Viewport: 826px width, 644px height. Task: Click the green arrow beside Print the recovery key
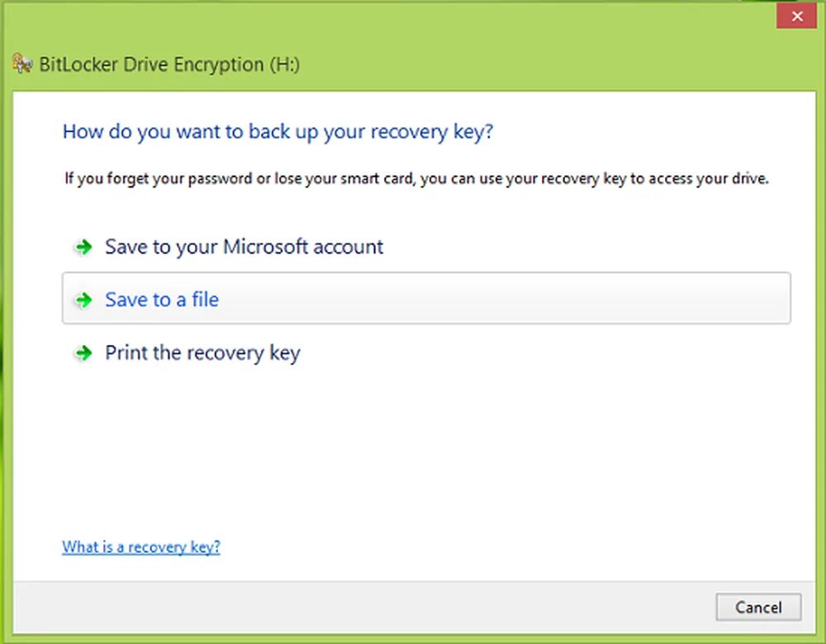(x=82, y=353)
